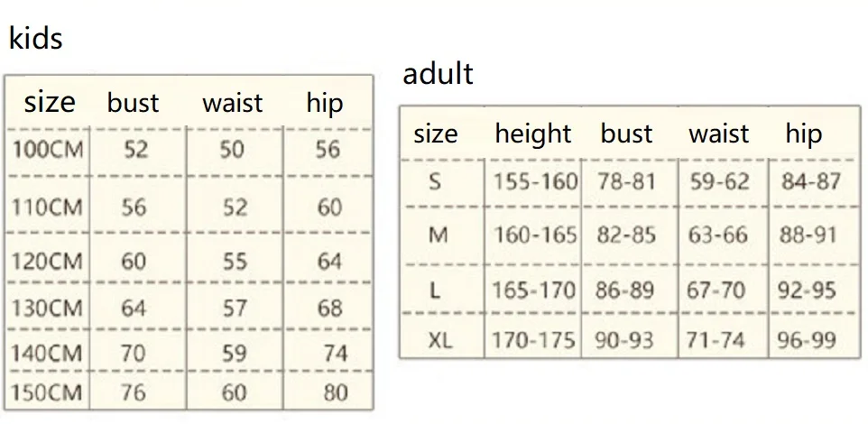This screenshot has width=868, height=424.
Task: Click the kids hip value 80
Action: pyautogui.click(x=336, y=392)
